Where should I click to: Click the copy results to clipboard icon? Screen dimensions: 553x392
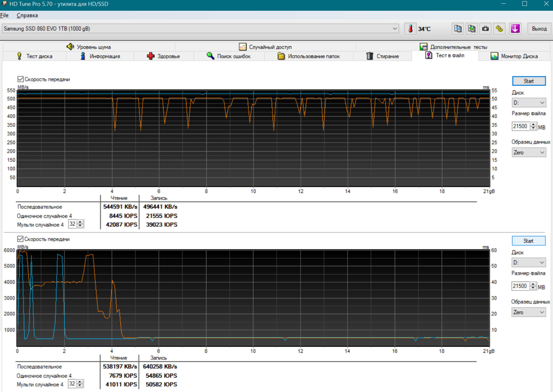coord(458,29)
